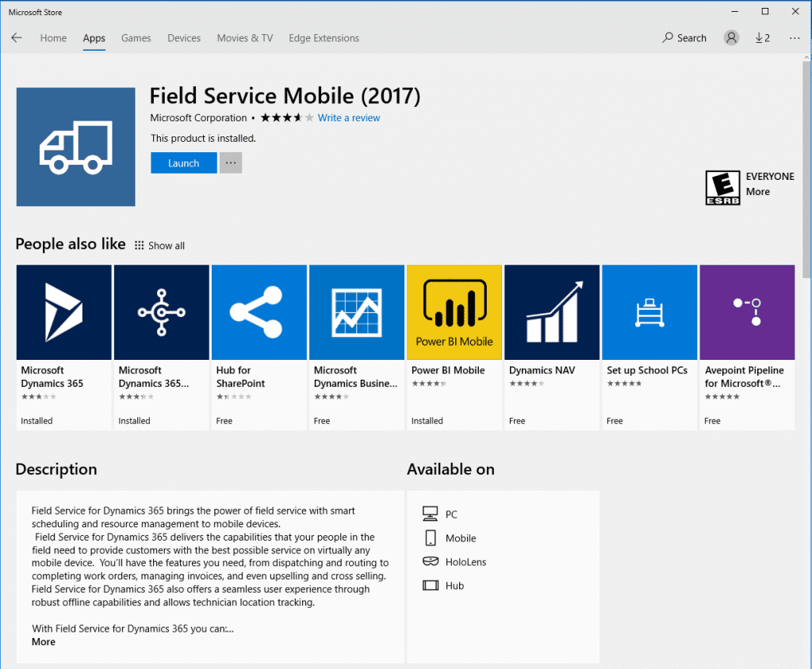Click the Avepoint Pipeline purple icon tile
This screenshot has width=812, height=669.
[747, 312]
